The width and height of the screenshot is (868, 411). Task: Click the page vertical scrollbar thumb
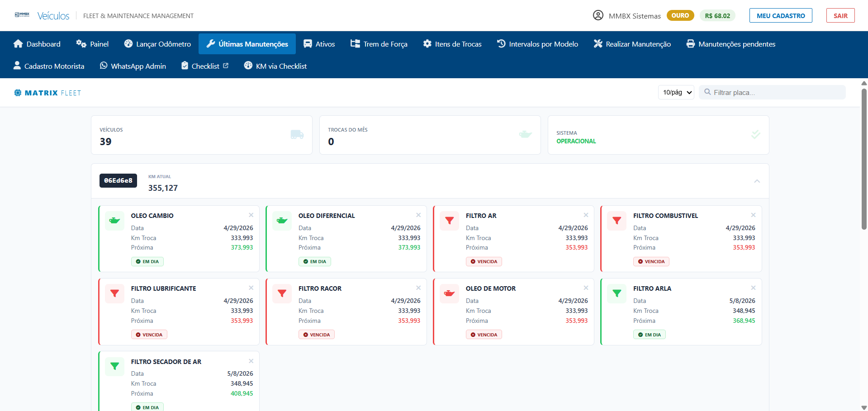(x=864, y=158)
